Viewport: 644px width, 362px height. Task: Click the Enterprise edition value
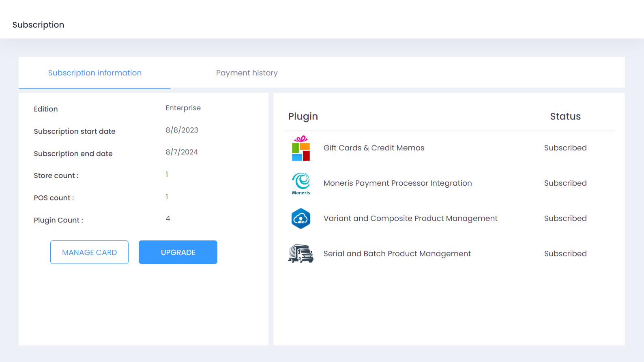183,108
